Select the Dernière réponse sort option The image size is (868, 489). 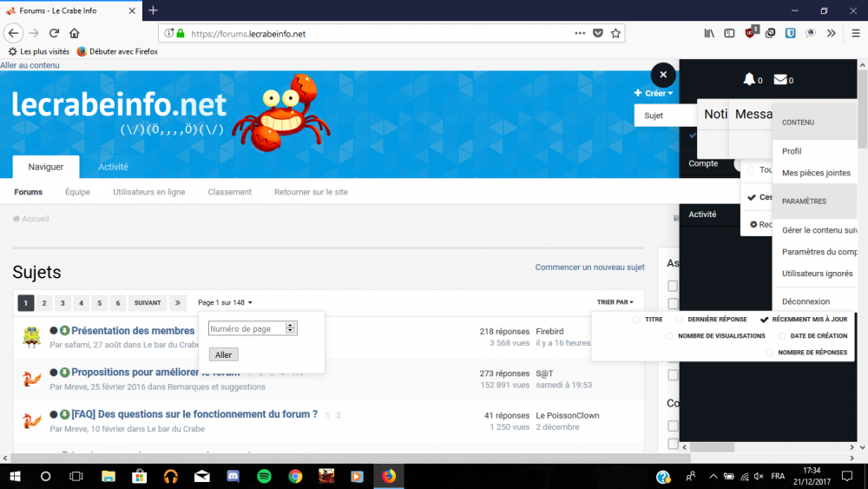click(712, 320)
